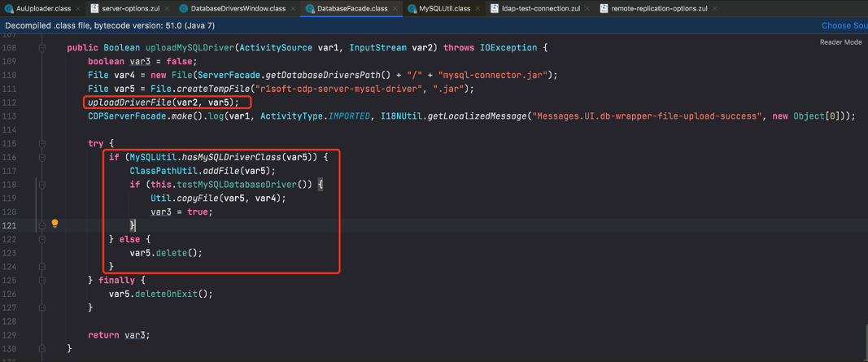
Task: Click the MySQLUtil.class tab class icon
Action: (x=412, y=9)
